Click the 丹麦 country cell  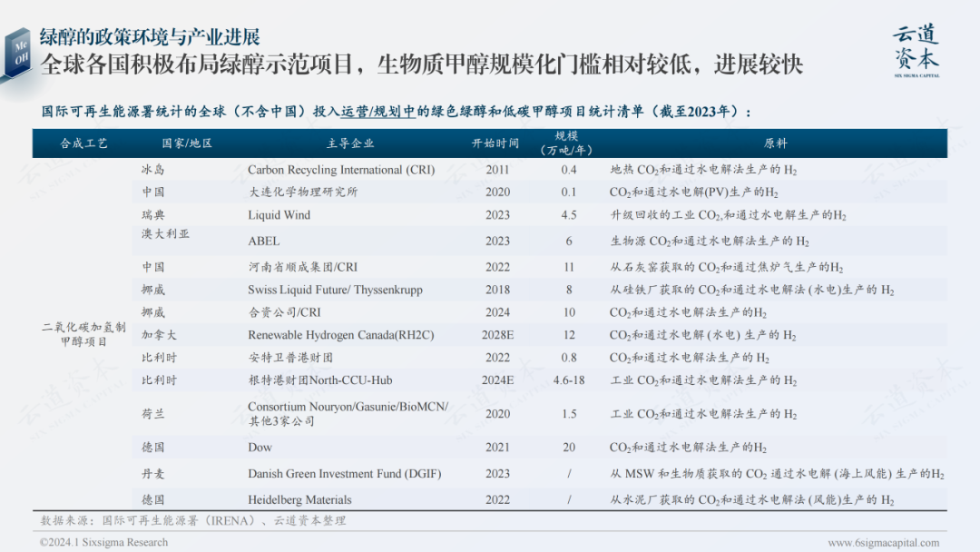pyautogui.click(x=153, y=474)
